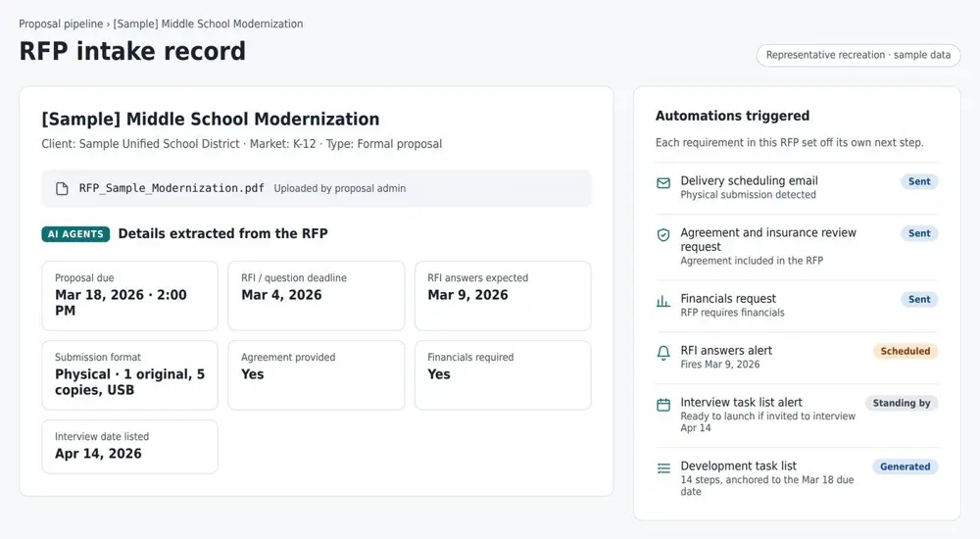Select the RFI answers expected card
Screen dimensions: 980x539
pyautogui.click(x=503, y=296)
